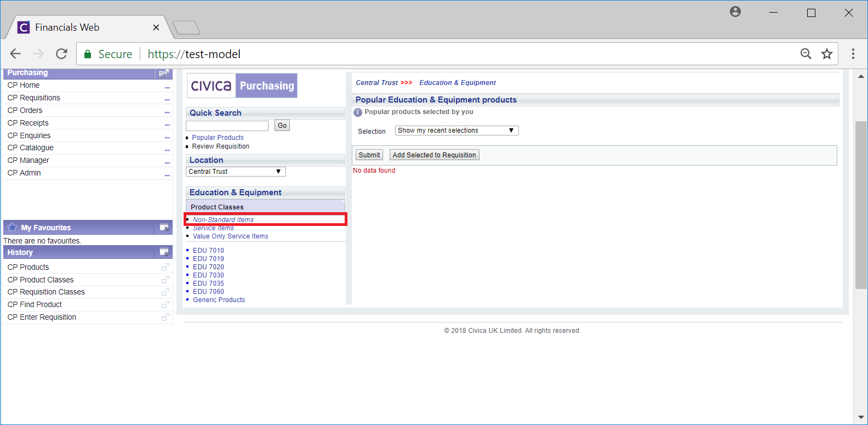This screenshot has width=868, height=425.
Task: Open the Chrome three-dot menu
Action: pos(853,54)
